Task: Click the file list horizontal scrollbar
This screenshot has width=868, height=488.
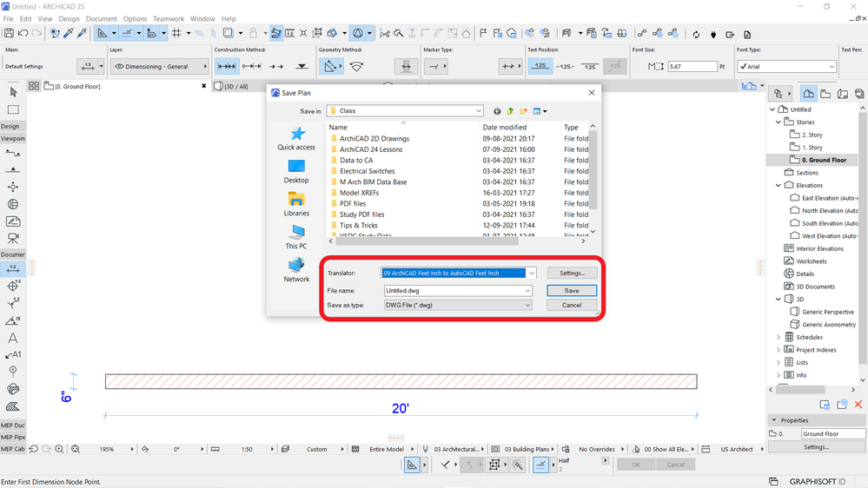Action: tap(427, 241)
